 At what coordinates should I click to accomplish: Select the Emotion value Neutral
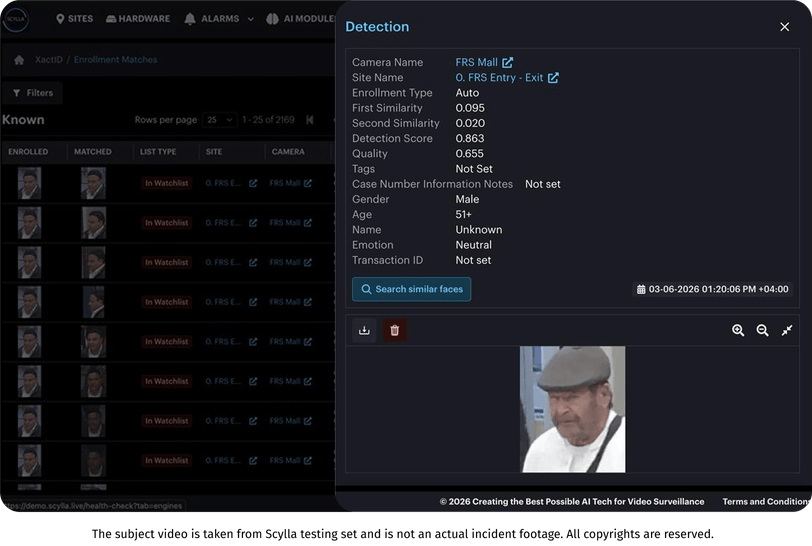click(473, 245)
